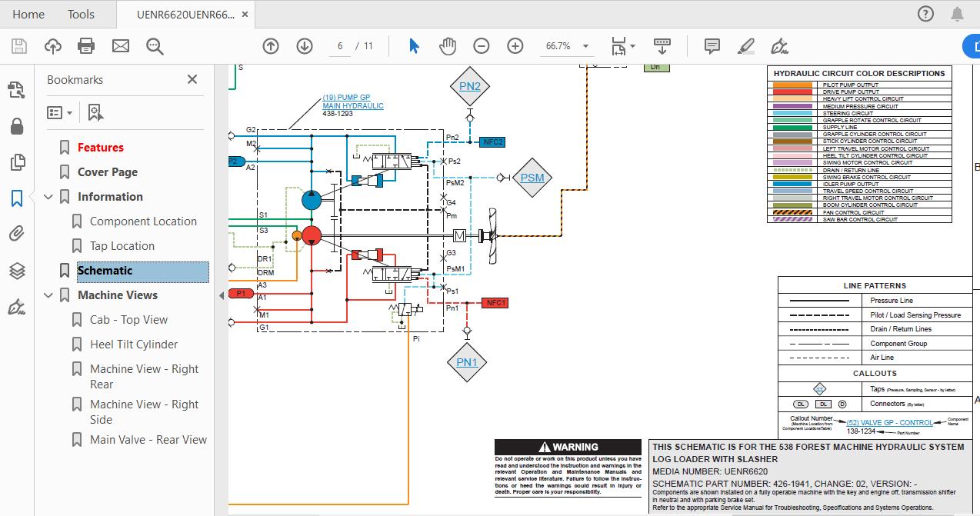This screenshot has width=980, height=516.
Task: Collapse the navigation pane arrow
Action: (x=222, y=295)
